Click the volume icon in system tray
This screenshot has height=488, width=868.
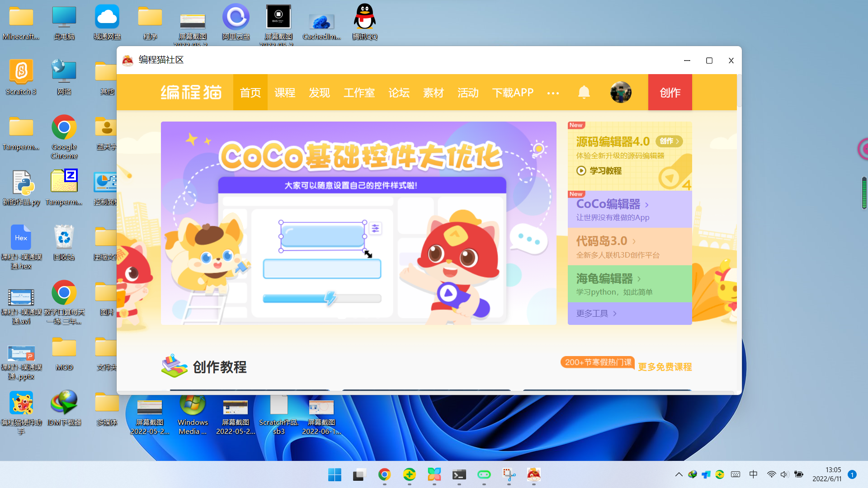click(x=784, y=474)
